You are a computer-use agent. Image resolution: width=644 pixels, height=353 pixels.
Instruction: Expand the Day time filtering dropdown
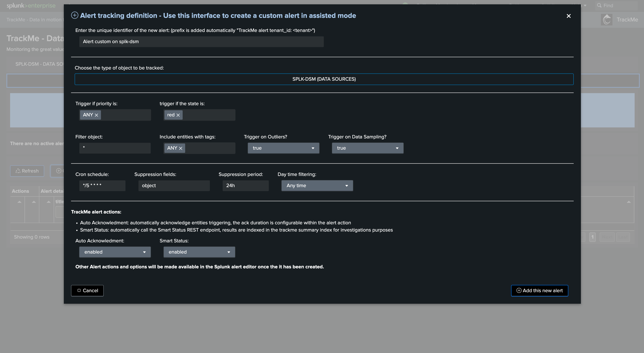click(317, 186)
